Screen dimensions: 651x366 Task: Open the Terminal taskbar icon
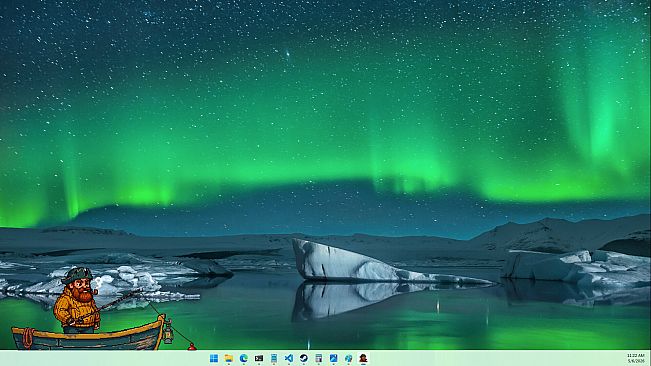click(259, 358)
